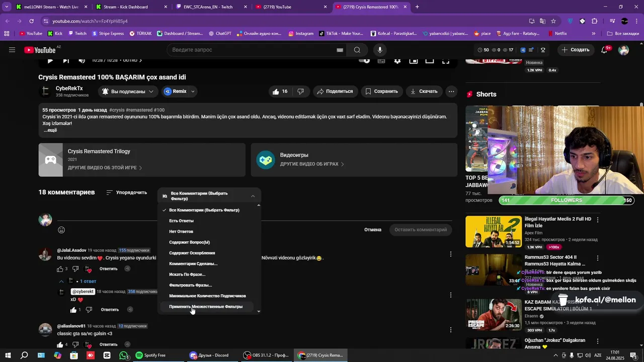Collapse the '1 ответ' replies thread
The image size is (644, 362).
(77, 281)
